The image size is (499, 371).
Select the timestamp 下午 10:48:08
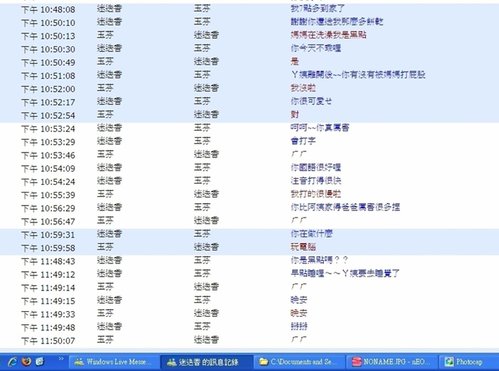pyautogui.click(x=48, y=10)
